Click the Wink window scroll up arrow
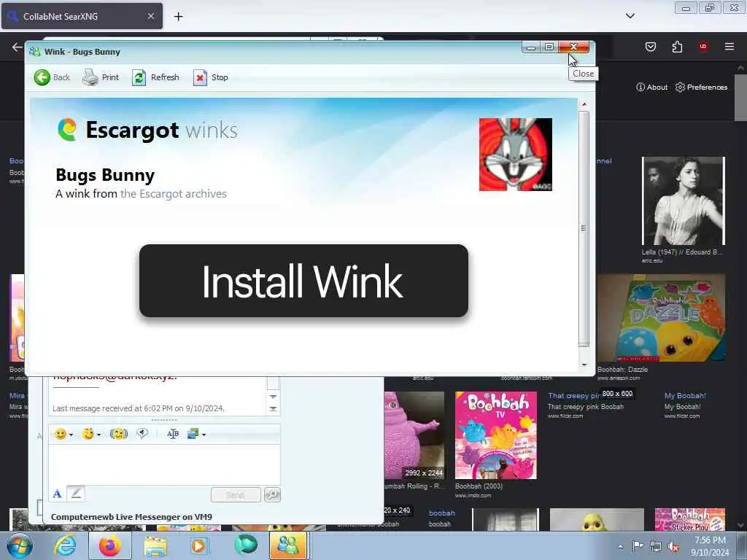This screenshot has width=747, height=560. (584, 104)
